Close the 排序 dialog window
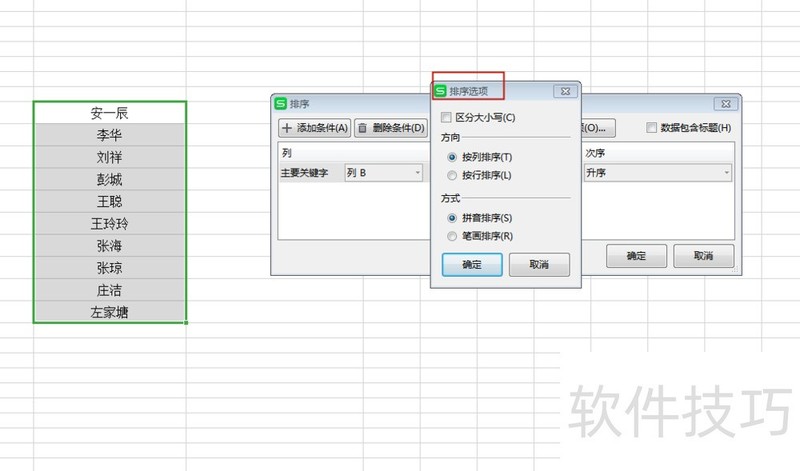800x471 pixels. 726,104
